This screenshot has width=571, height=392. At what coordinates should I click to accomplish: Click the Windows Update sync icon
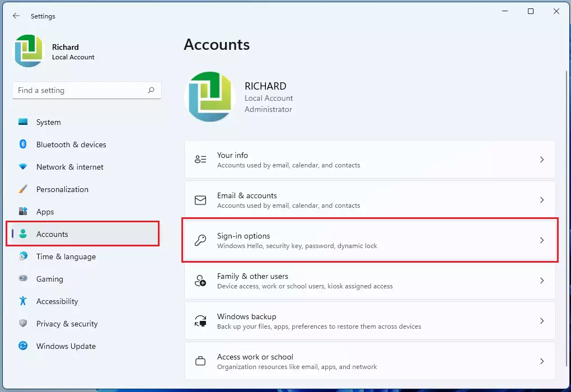23,346
